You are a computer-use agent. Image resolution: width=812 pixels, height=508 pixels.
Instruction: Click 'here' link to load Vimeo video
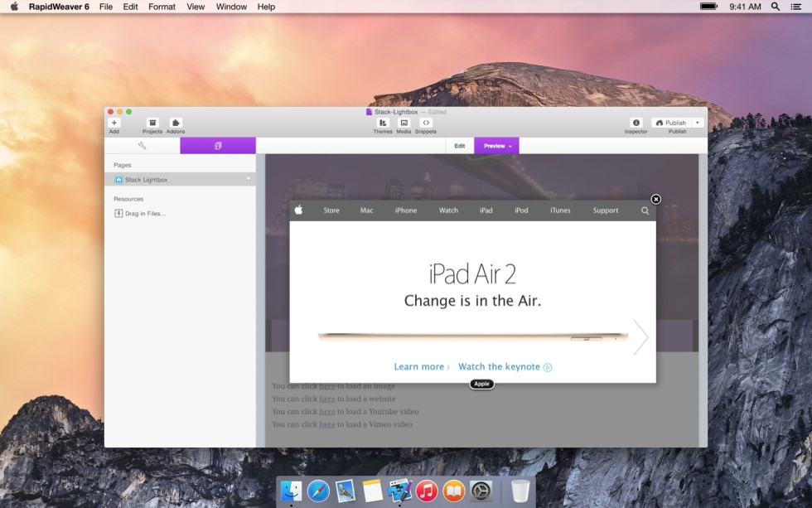coord(327,424)
